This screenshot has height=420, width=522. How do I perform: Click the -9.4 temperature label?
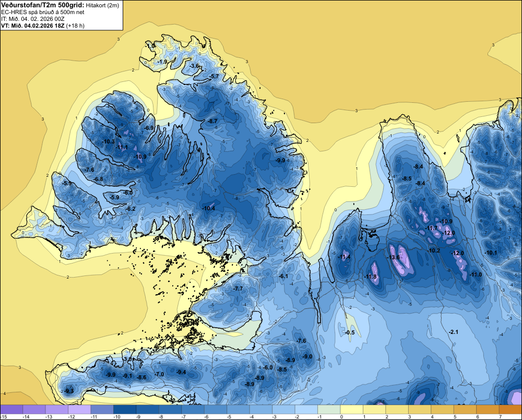click(181, 372)
